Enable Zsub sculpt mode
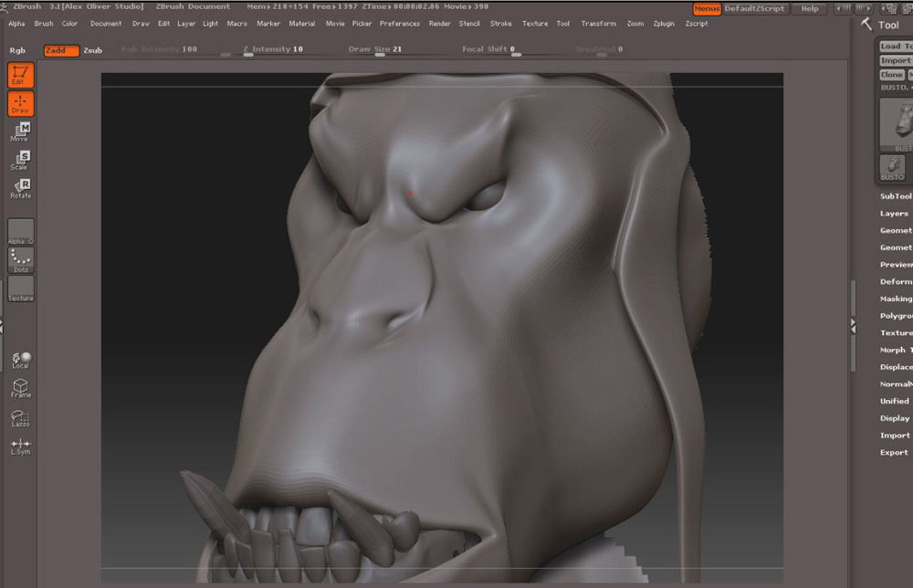The width and height of the screenshot is (913, 588). point(92,50)
